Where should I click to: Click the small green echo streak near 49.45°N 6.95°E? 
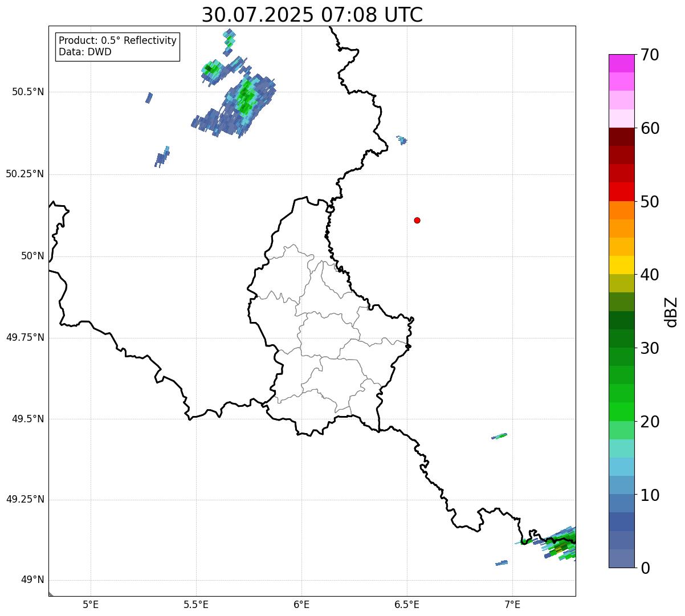pyautogui.click(x=499, y=436)
